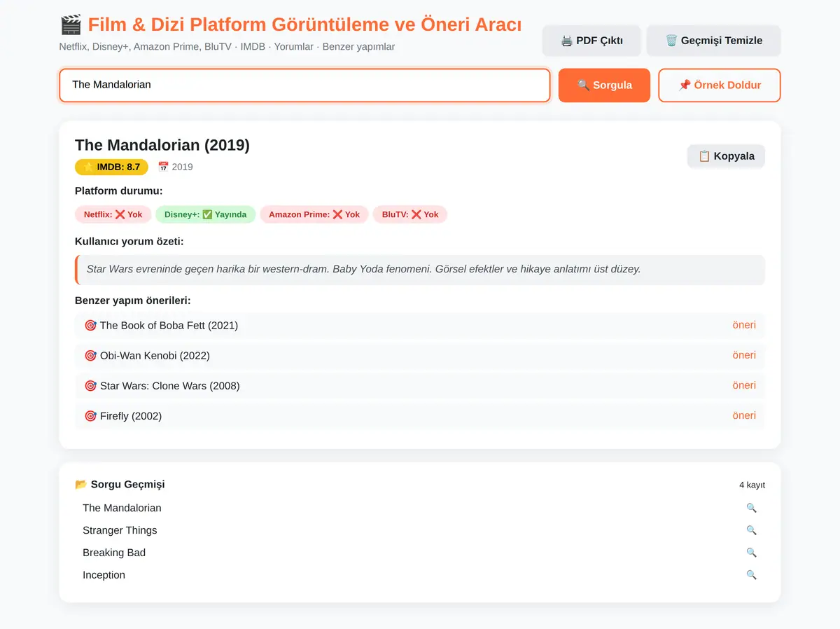Click the folder icon beside Sorgu Geçmişi
Image resolution: width=840 pixels, height=629 pixels.
(81, 484)
